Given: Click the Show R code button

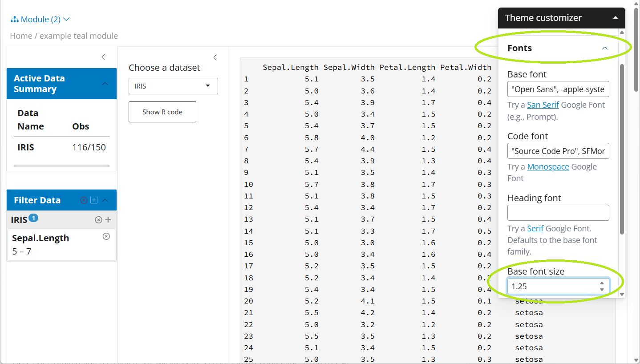Looking at the screenshot, I should tap(162, 112).
